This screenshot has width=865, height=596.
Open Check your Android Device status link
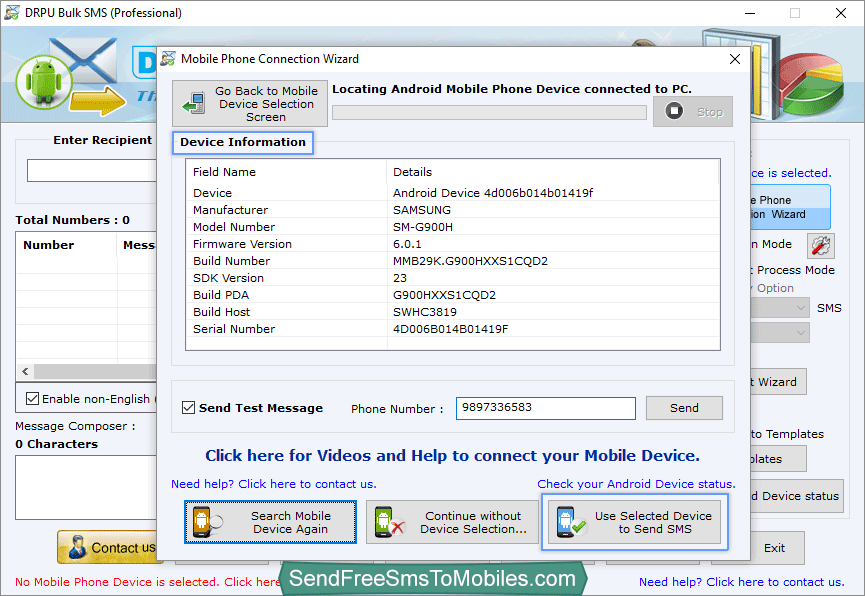tap(636, 484)
